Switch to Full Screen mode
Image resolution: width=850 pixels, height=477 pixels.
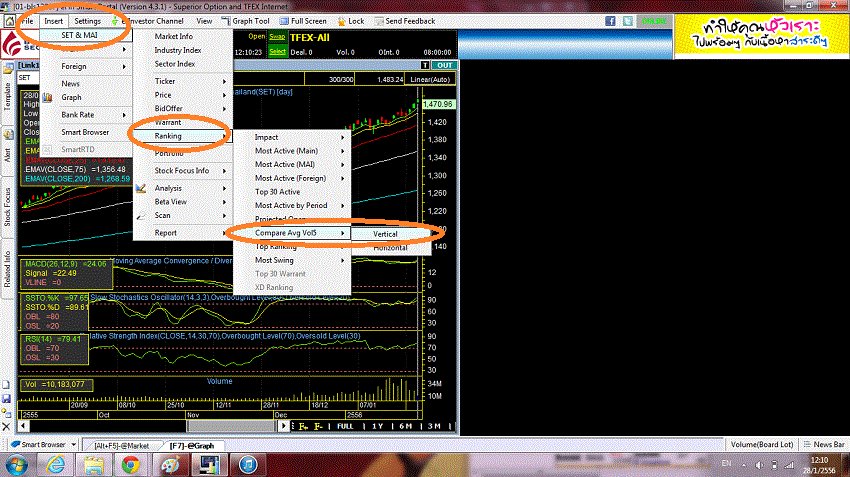[x=303, y=21]
